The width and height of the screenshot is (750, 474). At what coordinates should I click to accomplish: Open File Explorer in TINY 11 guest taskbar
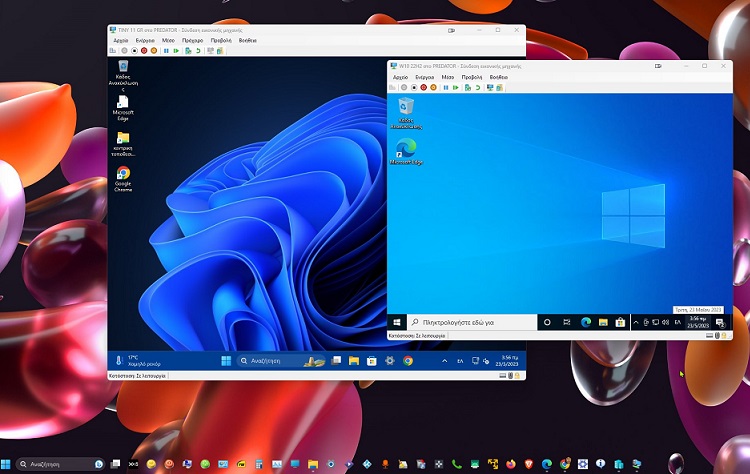click(x=354, y=361)
